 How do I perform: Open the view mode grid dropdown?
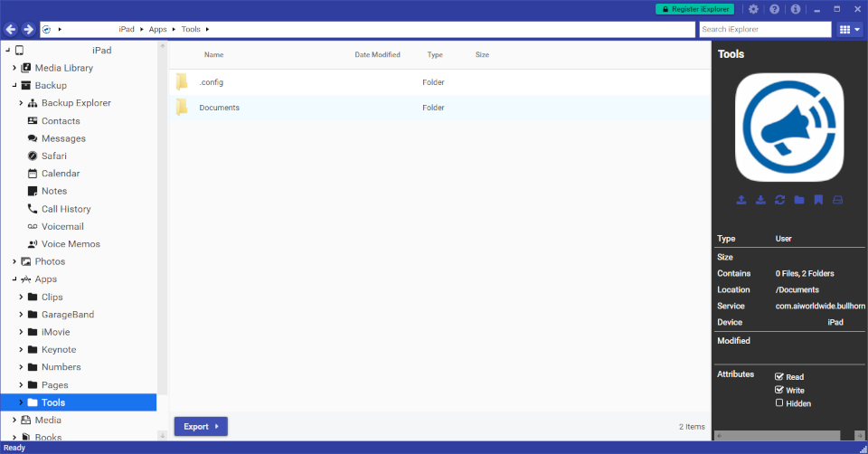(x=850, y=30)
